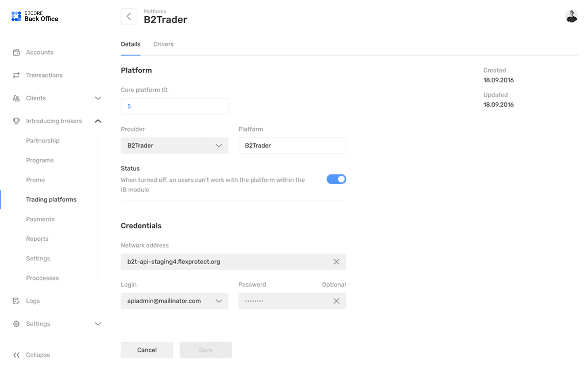Clear the Network address field with X
Screen dimensions: 588x368
click(x=336, y=262)
